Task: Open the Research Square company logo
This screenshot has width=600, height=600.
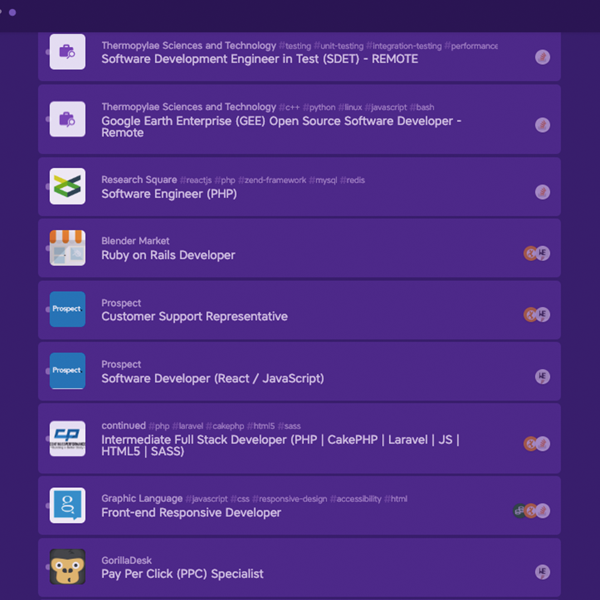Action: pyautogui.click(x=67, y=186)
